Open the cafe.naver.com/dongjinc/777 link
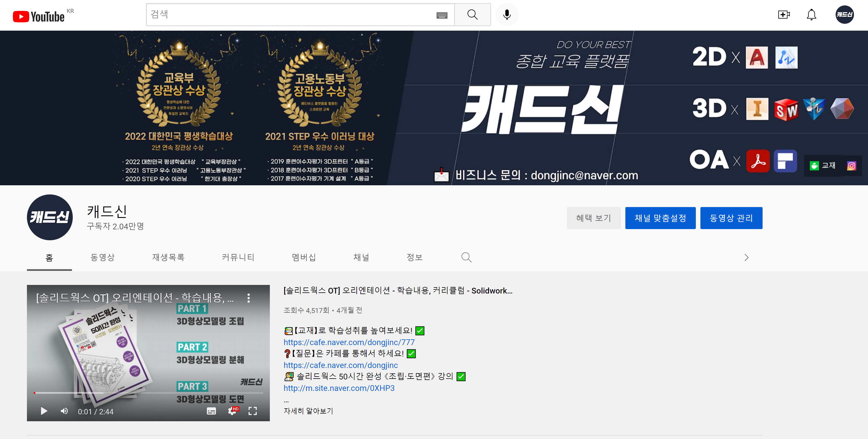868x439 pixels. point(349,342)
